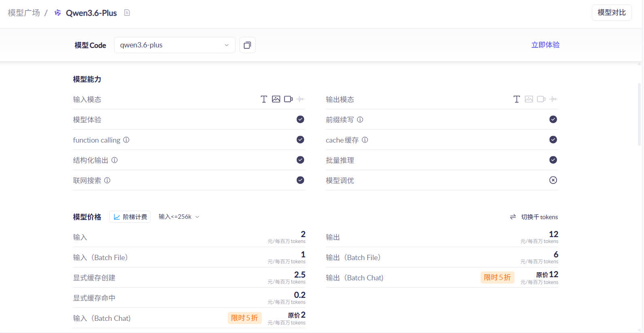Switch pricing with 切换千tokens
This screenshot has height=333, width=644.
tap(539, 217)
